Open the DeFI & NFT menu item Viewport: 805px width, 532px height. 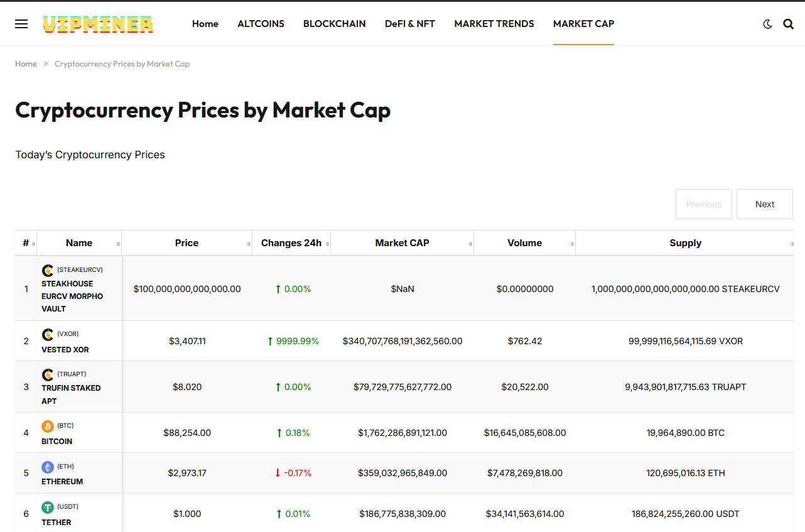[409, 24]
